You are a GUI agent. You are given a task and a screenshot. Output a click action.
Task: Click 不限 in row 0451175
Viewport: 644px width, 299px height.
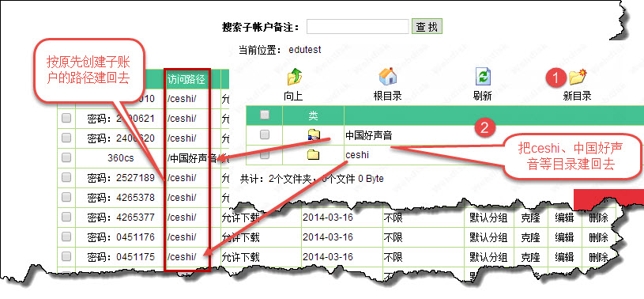point(393,257)
